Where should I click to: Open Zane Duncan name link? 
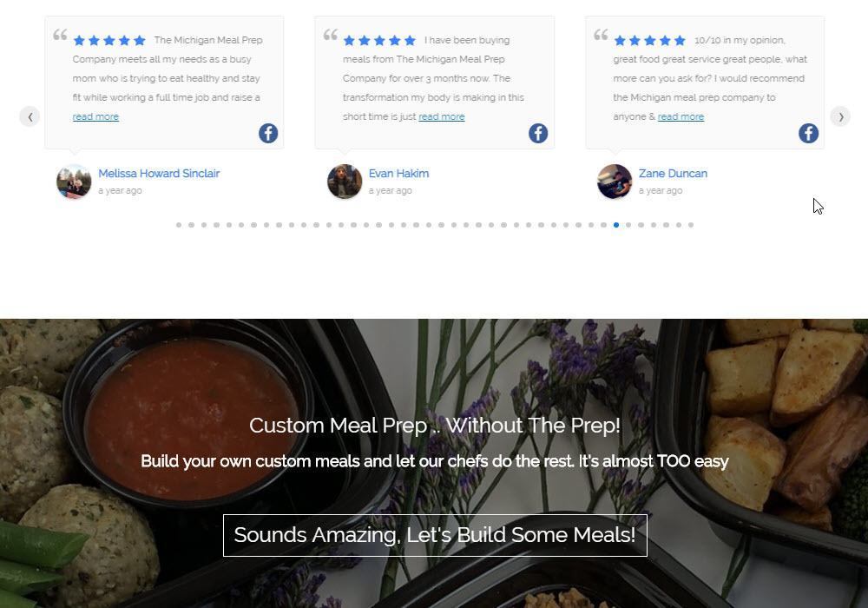673,174
